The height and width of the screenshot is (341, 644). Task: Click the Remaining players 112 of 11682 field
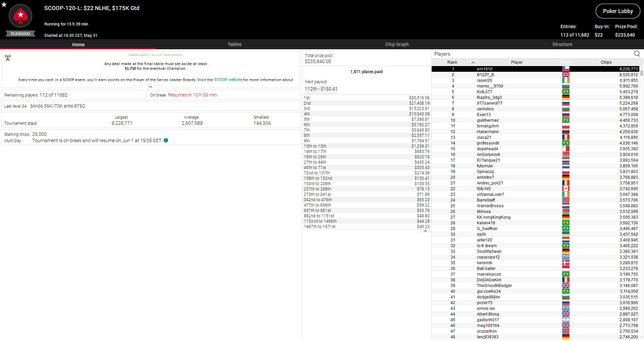point(73,95)
